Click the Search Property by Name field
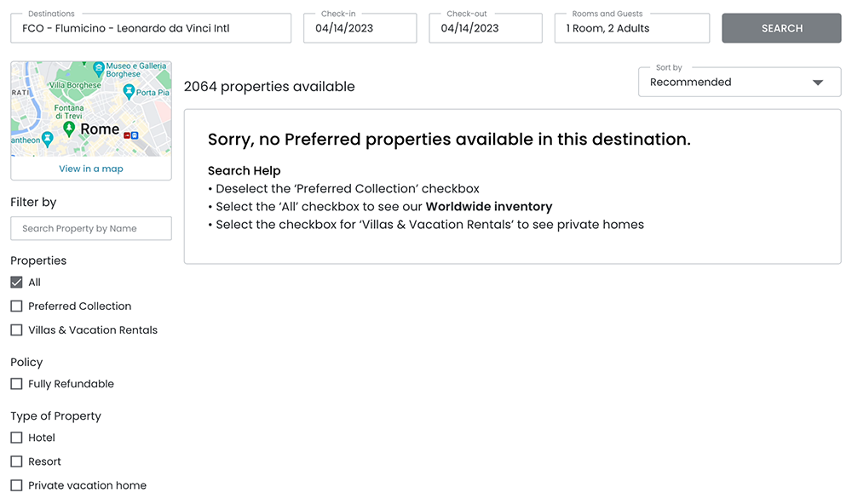The image size is (852, 504). [91, 228]
